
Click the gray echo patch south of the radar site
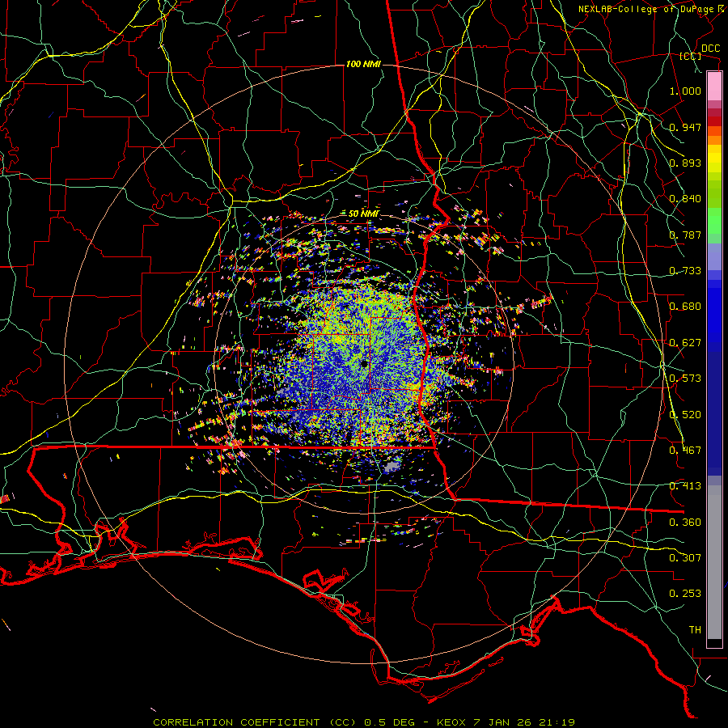tap(392, 466)
